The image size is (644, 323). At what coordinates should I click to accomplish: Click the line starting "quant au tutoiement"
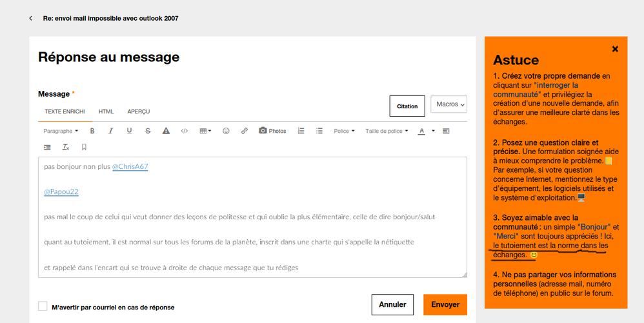229,242
